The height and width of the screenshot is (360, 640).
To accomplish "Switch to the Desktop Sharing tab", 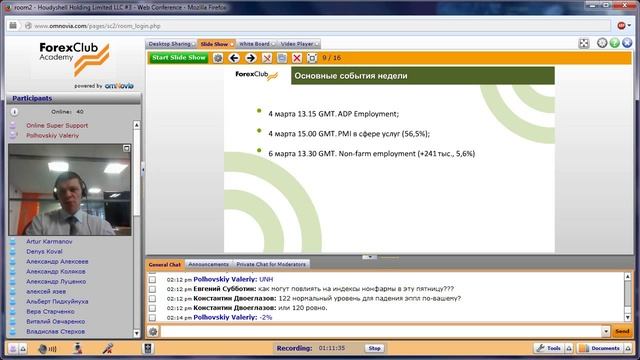I will (x=171, y=44).
